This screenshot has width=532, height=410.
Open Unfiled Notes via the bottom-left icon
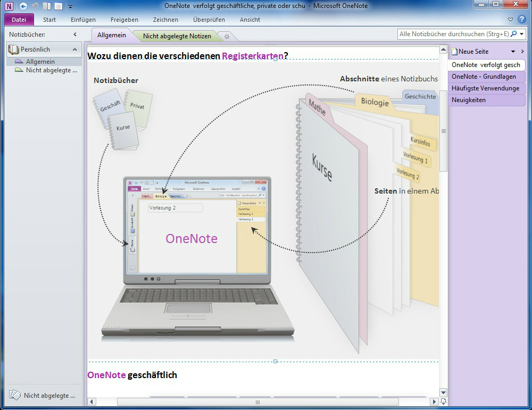(16, 395)
